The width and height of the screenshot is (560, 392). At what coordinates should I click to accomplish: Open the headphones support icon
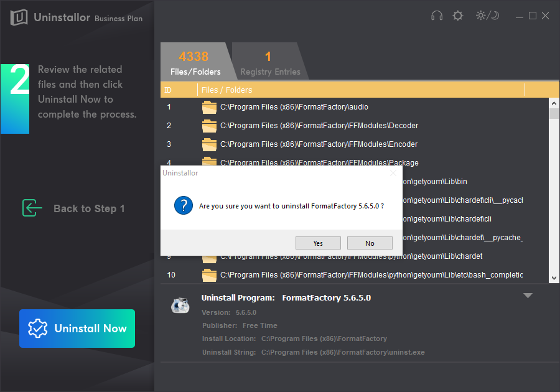point(437,16)
